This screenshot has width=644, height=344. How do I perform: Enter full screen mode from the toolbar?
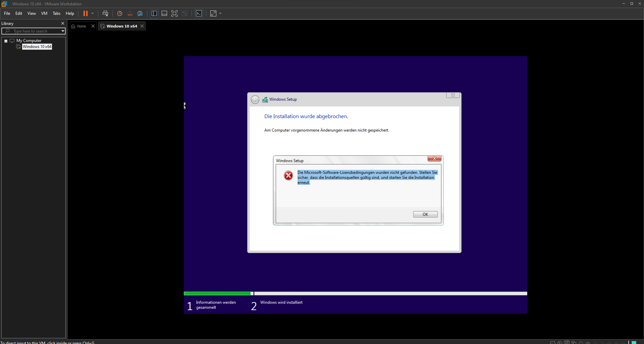pyautogui.click(x=174, y=13)
